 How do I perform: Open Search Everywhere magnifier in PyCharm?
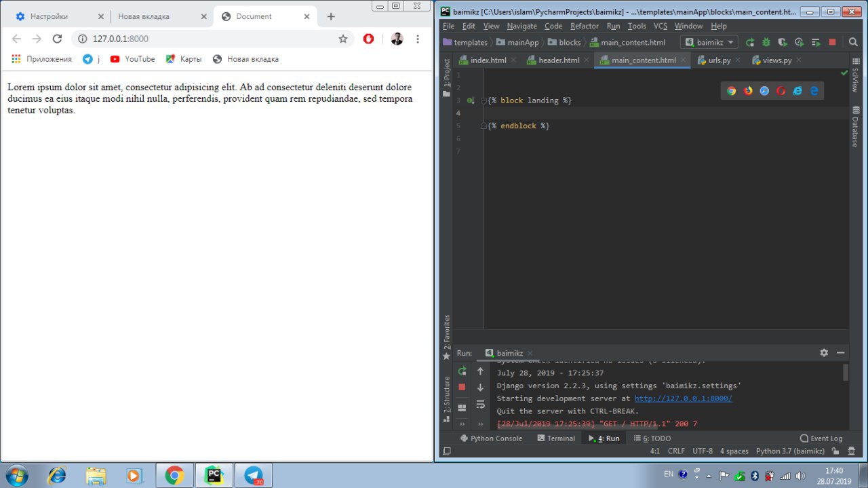tap(853, 42)
